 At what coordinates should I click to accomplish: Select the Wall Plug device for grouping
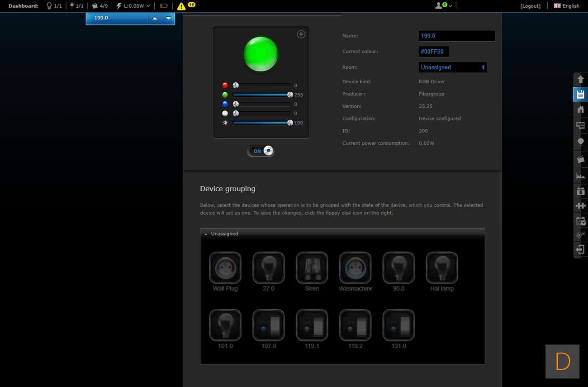(x=225, y=268)
